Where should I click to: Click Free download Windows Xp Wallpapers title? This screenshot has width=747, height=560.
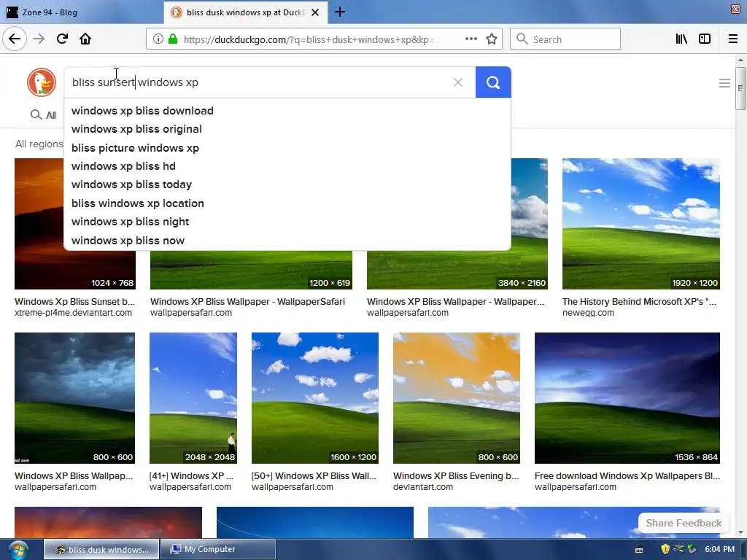(627, 475)
